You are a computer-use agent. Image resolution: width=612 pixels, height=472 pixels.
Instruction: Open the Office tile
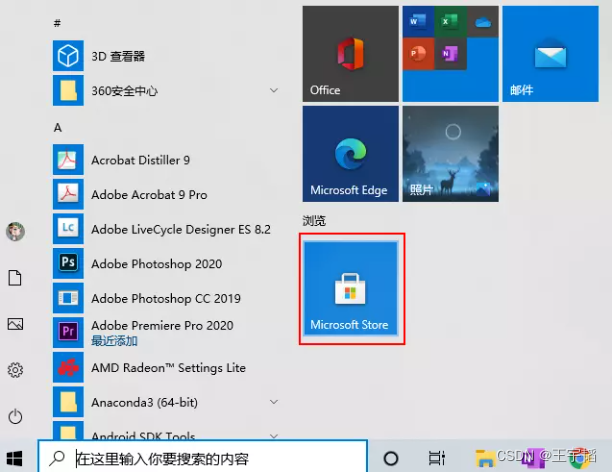pyautogui.click(x=350, y=54)
